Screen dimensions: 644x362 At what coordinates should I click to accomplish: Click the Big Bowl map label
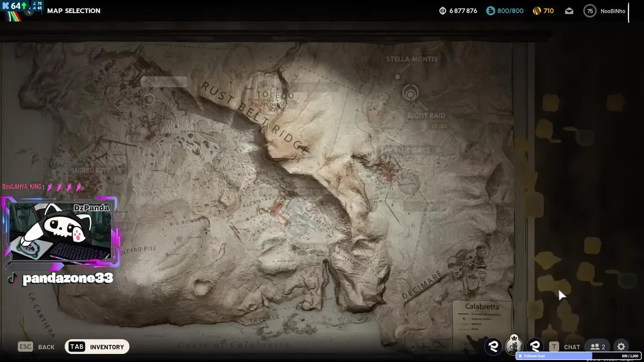click(185, 222)
